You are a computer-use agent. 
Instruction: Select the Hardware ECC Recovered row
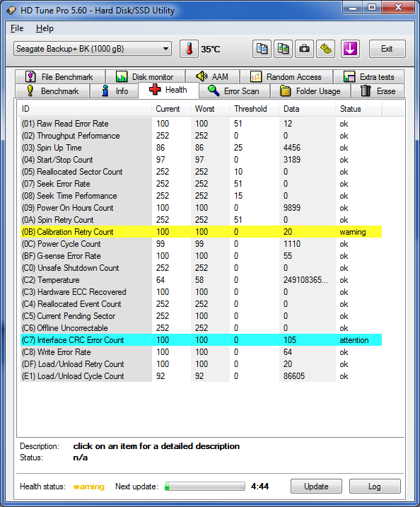click(x=201, y=292)
